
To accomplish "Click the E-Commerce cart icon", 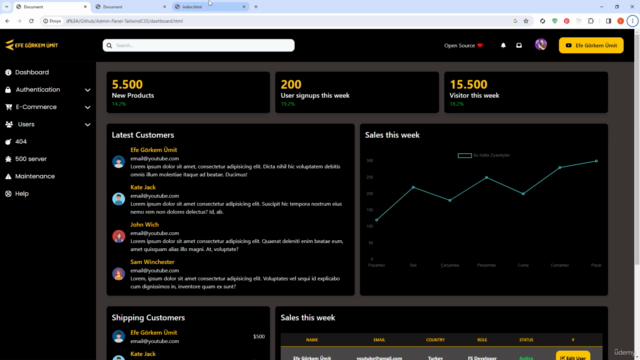I will (8, 107).
